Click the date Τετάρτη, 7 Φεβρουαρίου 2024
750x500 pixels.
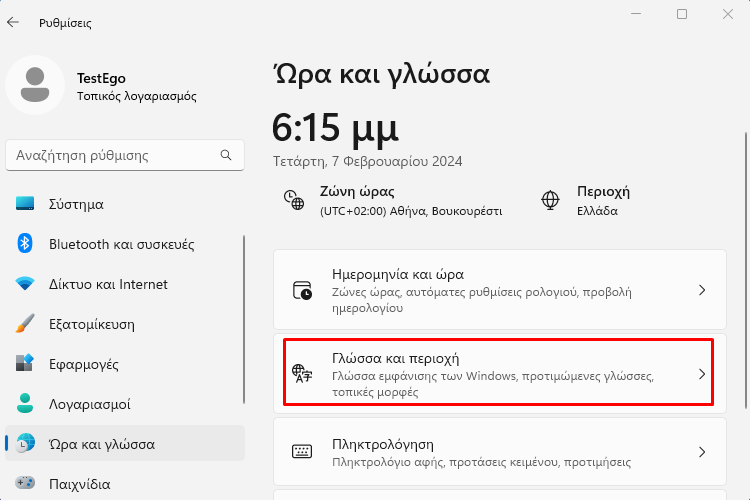[367, 161]
